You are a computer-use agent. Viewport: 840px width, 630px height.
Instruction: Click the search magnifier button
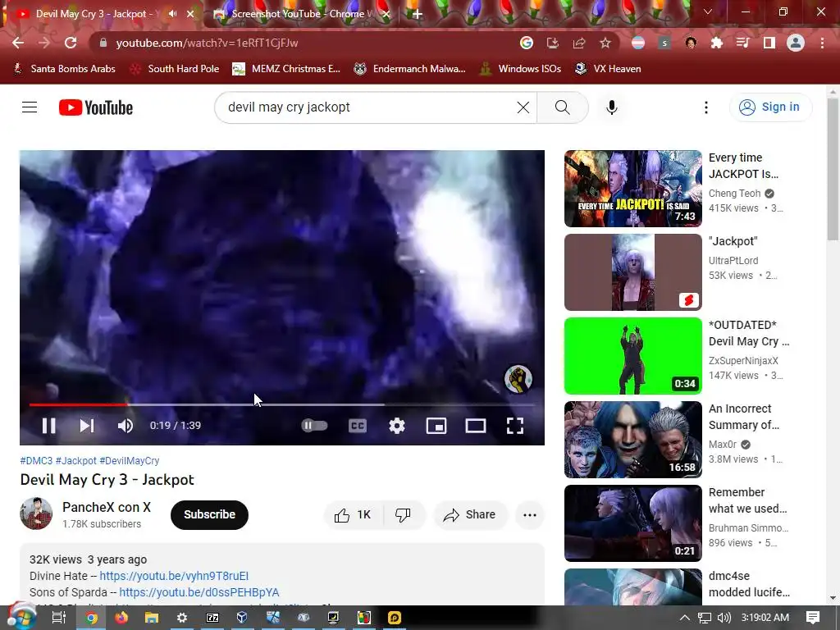[563, 107]
